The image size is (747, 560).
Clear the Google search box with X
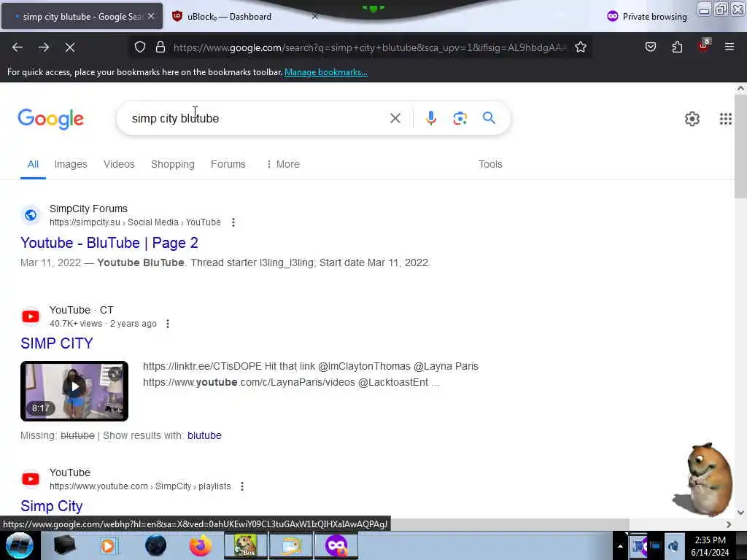click(x=395, y=118)
